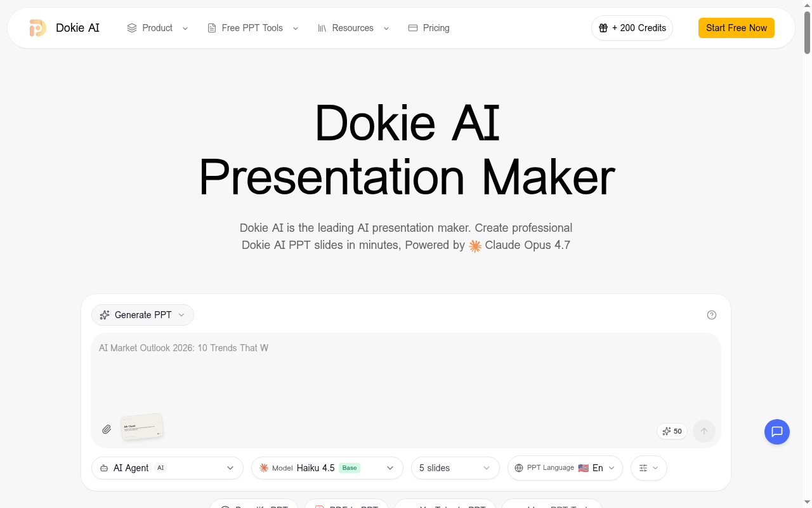Viewport: 812px width, 508px height.
Task: Click the Claude Opus 4.7 text
Action: click(528, 245)
